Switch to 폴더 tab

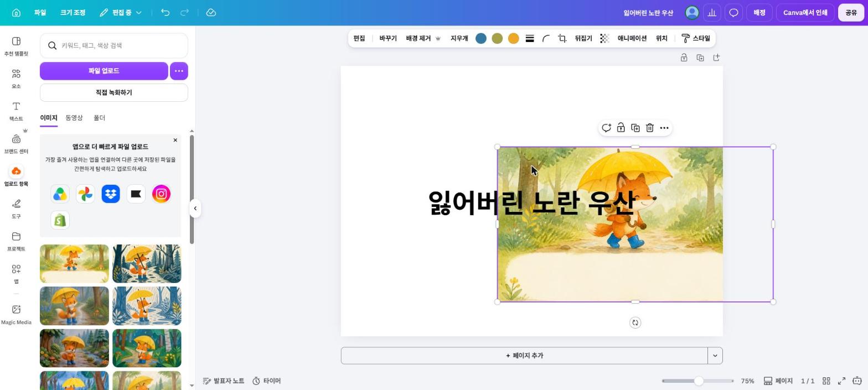pos(99,118)
